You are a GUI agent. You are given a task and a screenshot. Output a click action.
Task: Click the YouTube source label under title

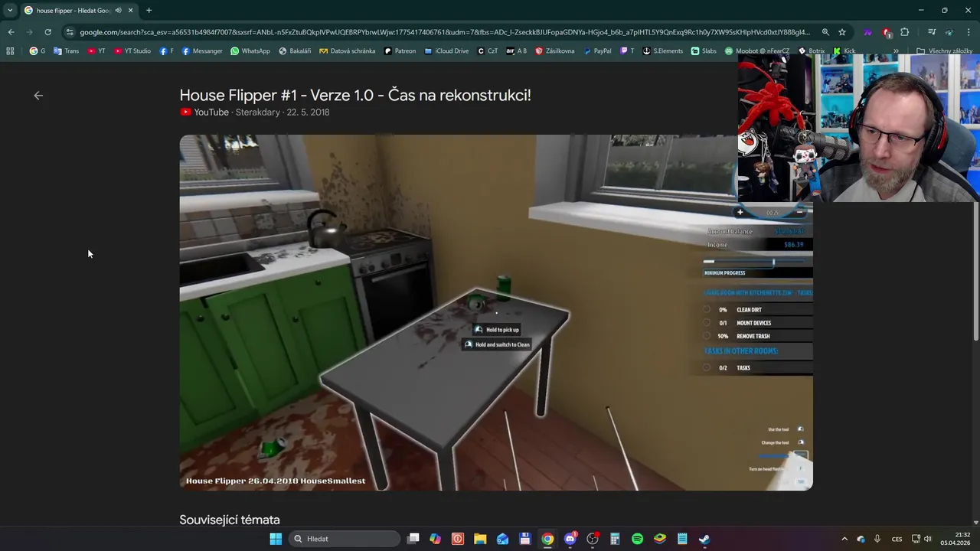pos(204,112)
